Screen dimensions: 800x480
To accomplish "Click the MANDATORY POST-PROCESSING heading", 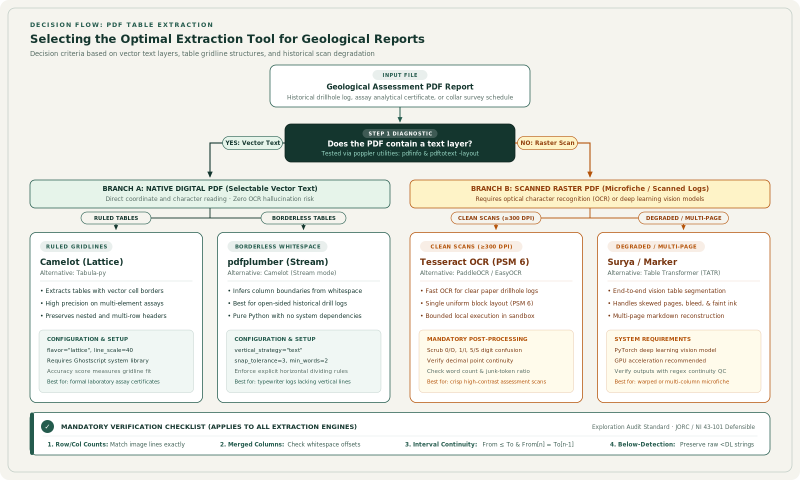I will [477, 339].
